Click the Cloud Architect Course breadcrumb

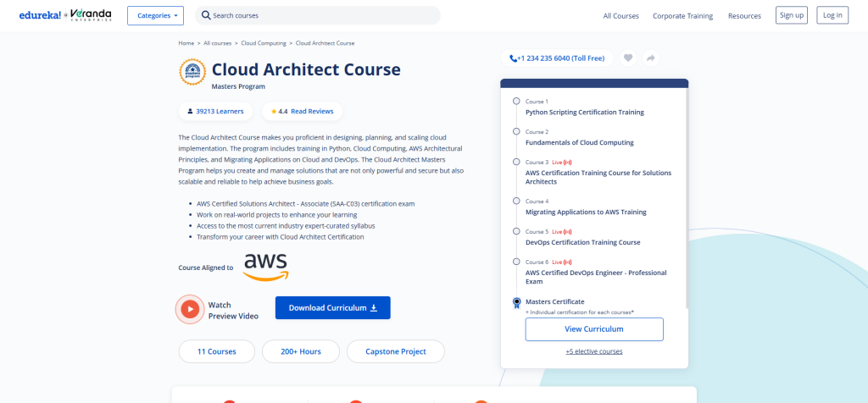325,43
